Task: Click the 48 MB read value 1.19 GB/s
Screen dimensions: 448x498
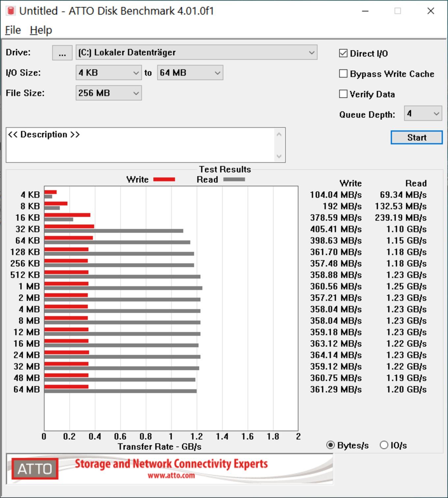Action: point(406,378)
